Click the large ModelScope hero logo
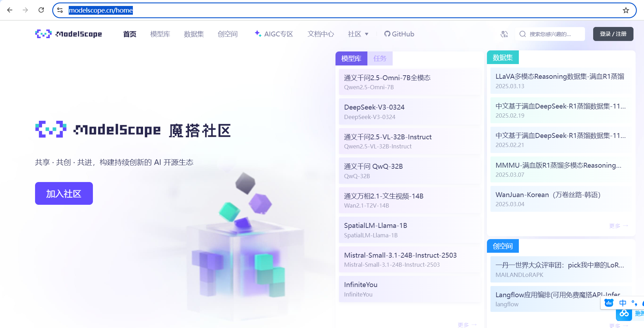 [x=133, y=130]
